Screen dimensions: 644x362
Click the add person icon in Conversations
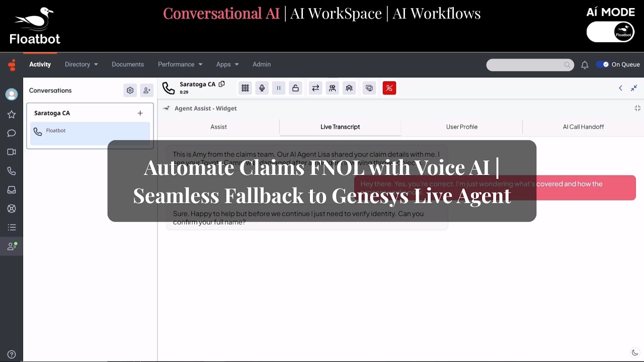tap(146, 90)
